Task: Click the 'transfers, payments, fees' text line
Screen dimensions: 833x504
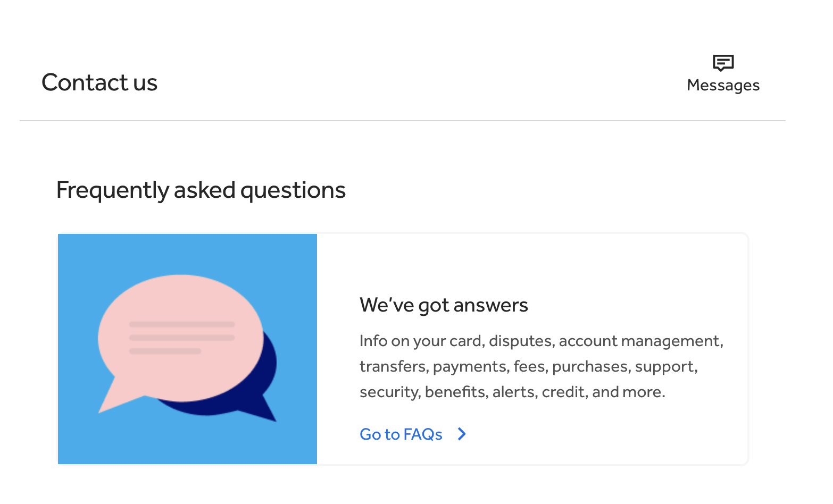Action: pyautogui.click(x=529, y=366)
